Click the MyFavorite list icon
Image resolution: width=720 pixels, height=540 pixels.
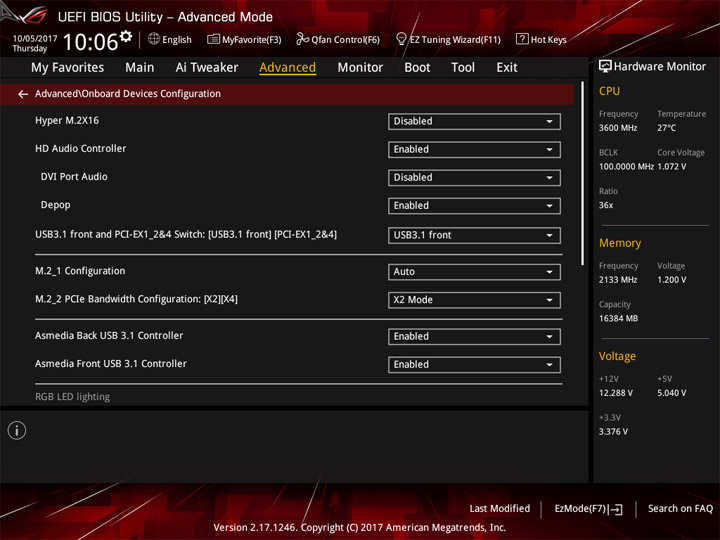point(213,39)
